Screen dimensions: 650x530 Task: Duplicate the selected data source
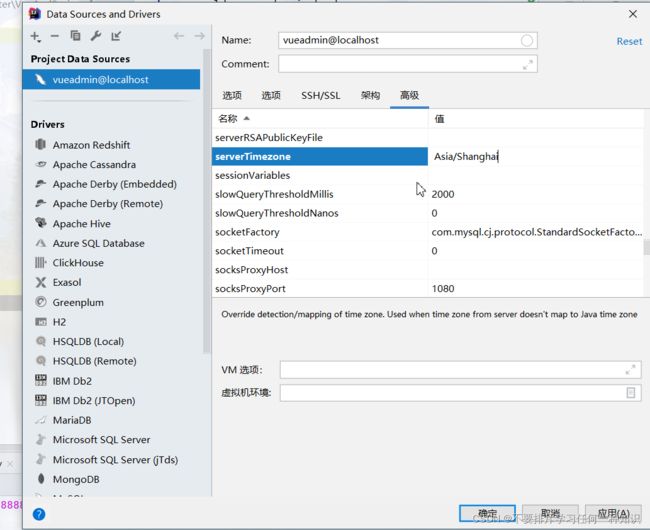75,36
